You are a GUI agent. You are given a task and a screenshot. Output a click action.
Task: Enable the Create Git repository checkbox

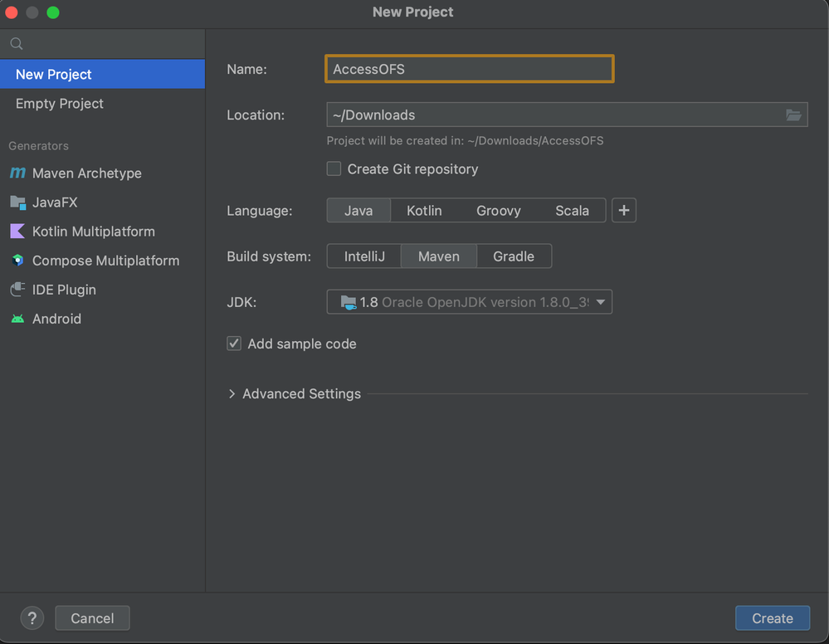[x=334, y=168]
